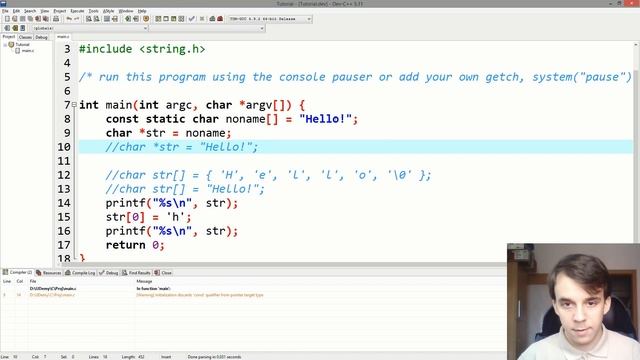640x360 pixels.
Task: Click the blue book icon beside globals dropdown
Action: click(22, 28)
